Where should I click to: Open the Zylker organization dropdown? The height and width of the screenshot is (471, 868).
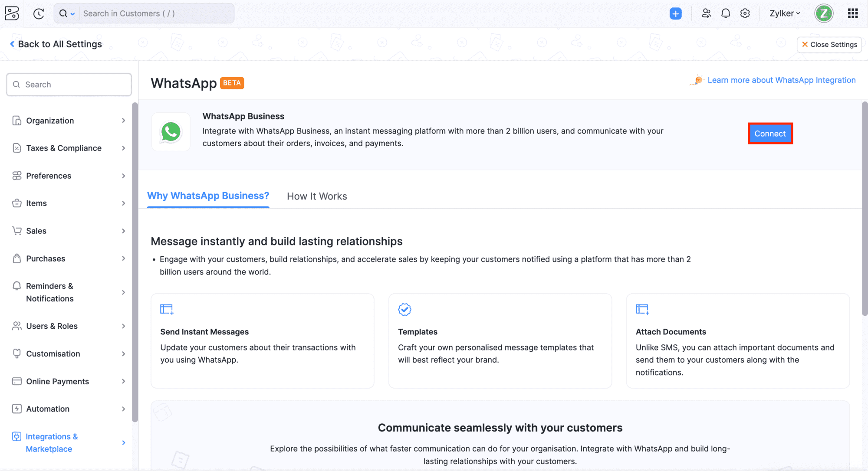[x=784, y=13]
